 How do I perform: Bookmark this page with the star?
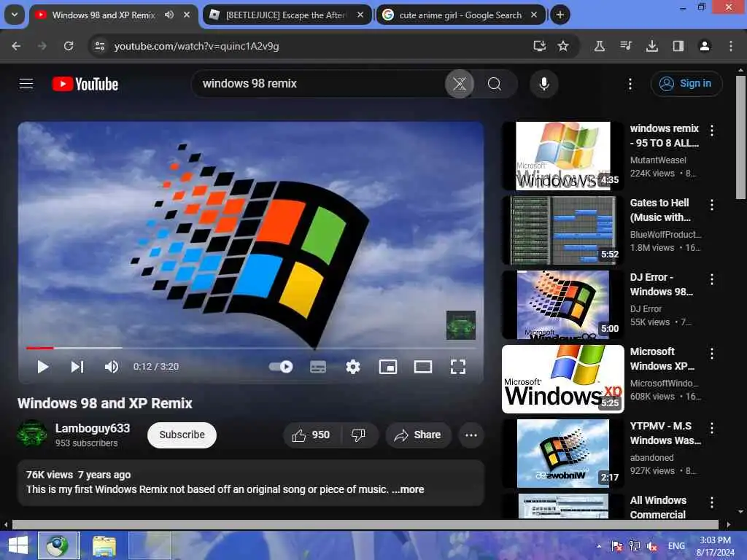563,46
